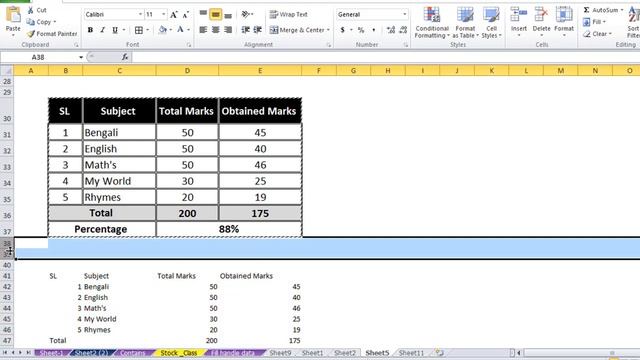Click Delete cells button
Image resolution: width=640 pixels, height=360 pixels.
[x=541, y=22]
